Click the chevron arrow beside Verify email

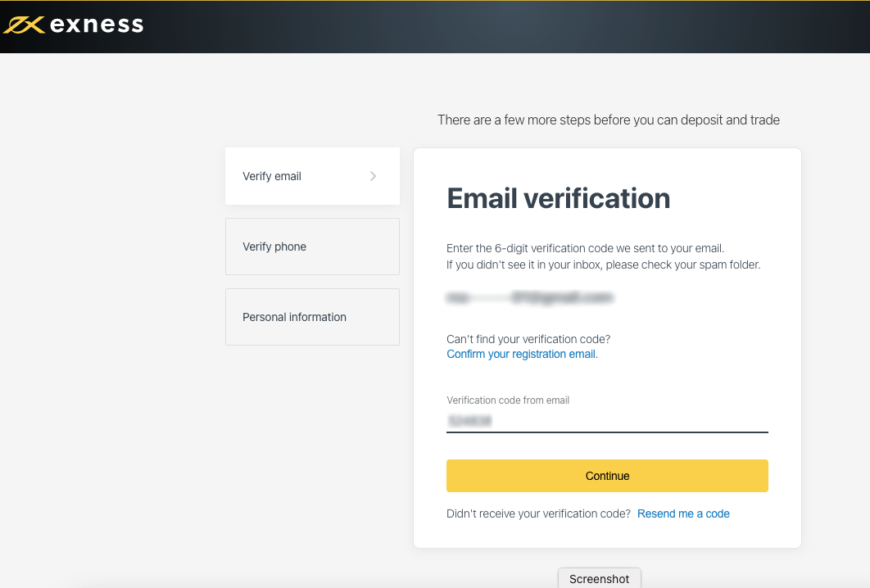[x=374, y=176]
